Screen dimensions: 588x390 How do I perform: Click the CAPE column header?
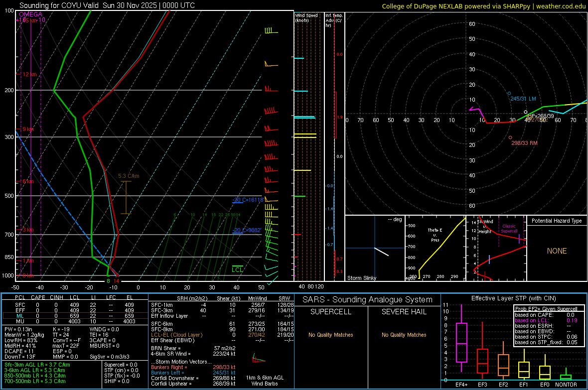[38, 297]
